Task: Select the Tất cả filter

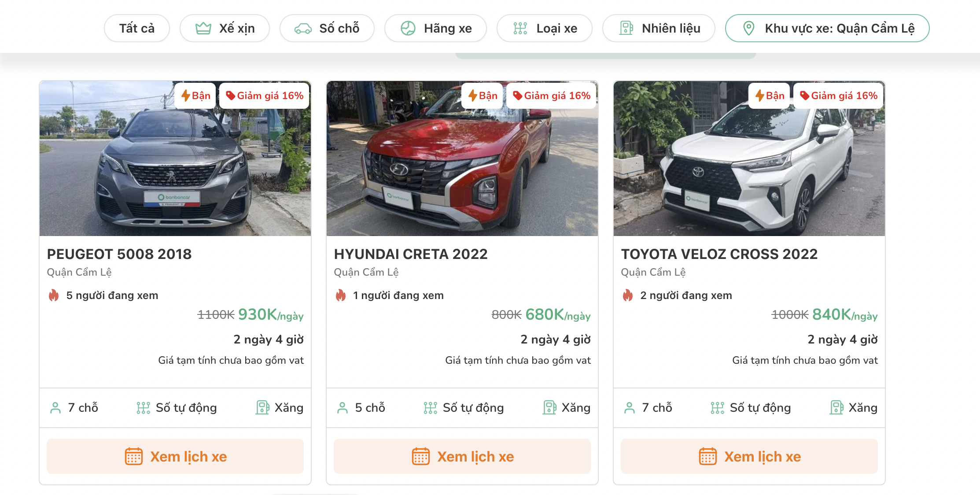Action: point(136,28)
